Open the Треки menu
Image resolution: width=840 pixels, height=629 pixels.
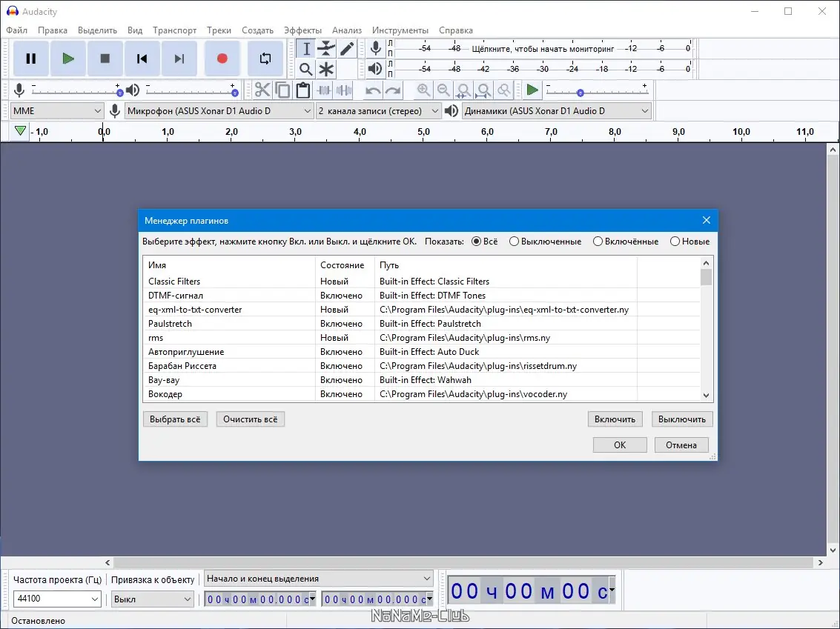click(219, 30)
